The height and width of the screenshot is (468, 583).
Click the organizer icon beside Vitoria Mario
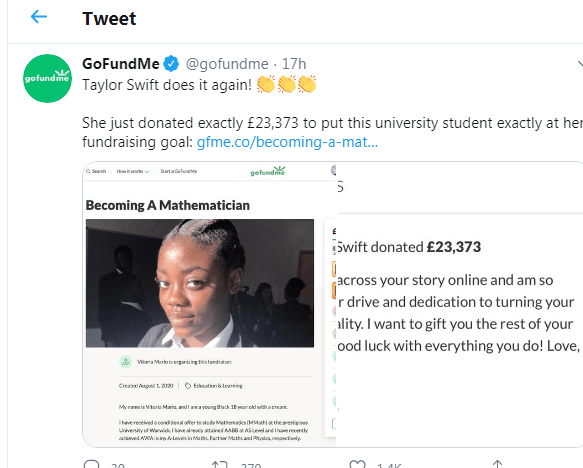tap(125, 361)
